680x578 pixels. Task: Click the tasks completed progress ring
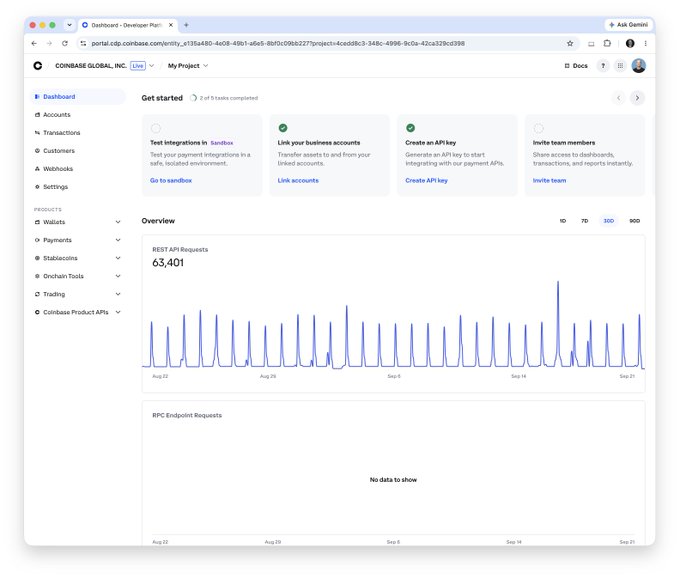click(x=193, y=98)
